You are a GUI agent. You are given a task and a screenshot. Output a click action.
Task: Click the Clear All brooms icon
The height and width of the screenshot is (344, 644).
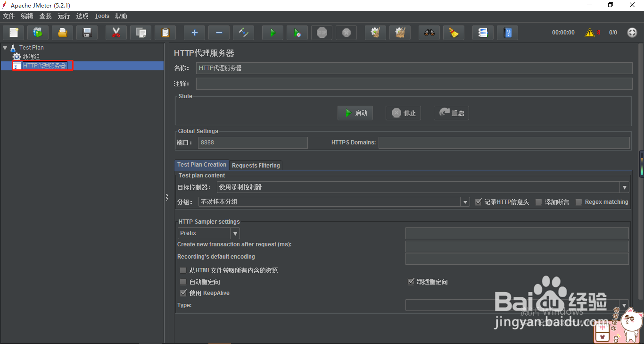click(x=400, y=33)
